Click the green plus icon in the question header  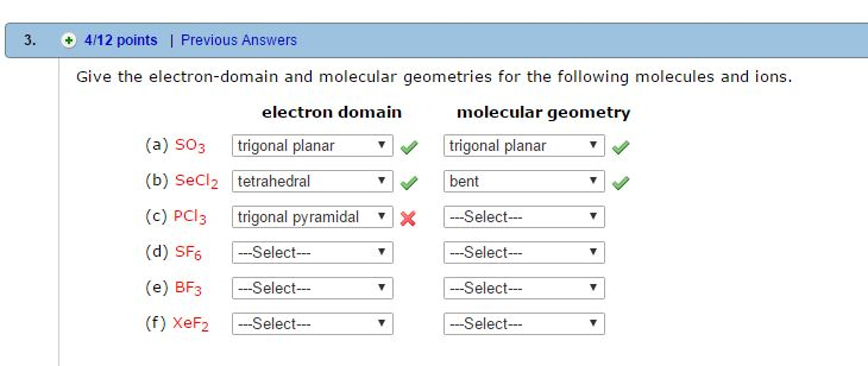(68, 40)
